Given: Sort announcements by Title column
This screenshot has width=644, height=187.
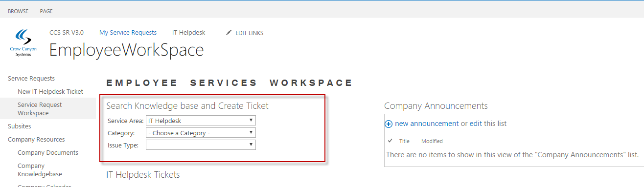Looking at the screenshot, I should pos(404,141).
